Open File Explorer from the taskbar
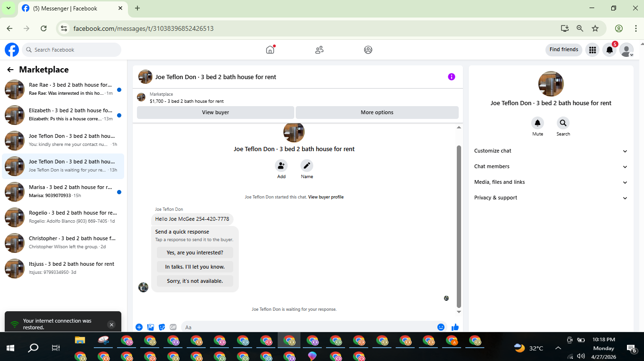644x361 pixels. [x=80, y=340]
